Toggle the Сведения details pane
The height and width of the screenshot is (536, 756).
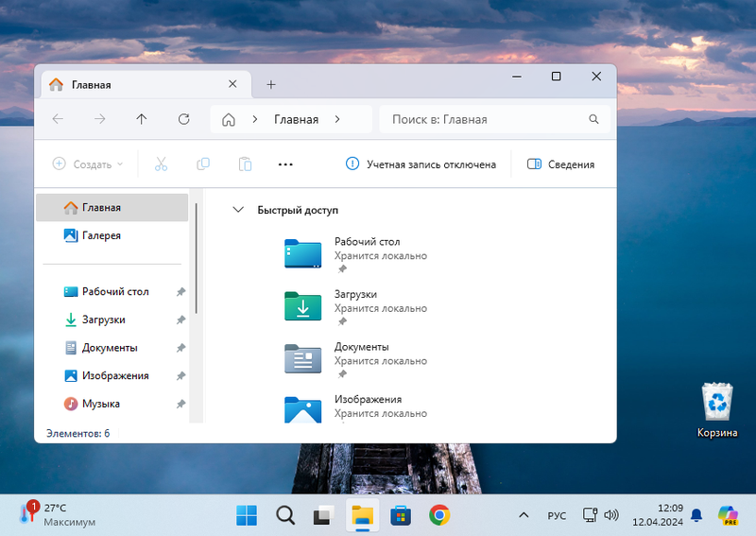(560, 164)
